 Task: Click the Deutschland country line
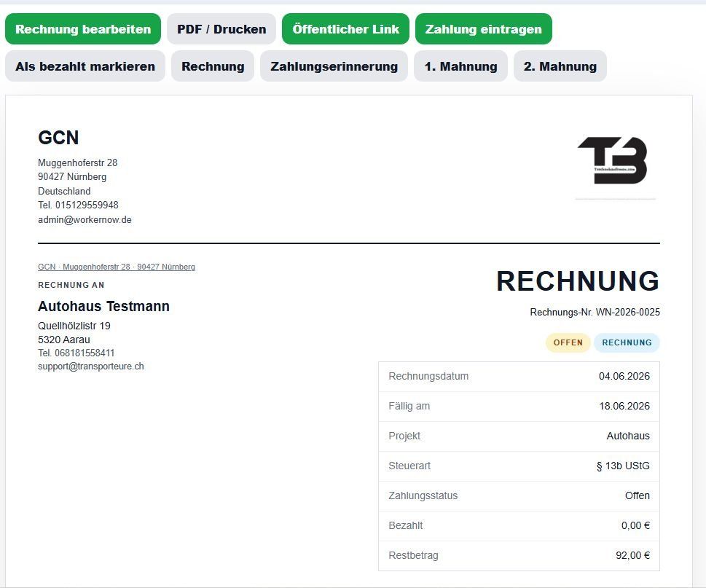pos(64,191)
